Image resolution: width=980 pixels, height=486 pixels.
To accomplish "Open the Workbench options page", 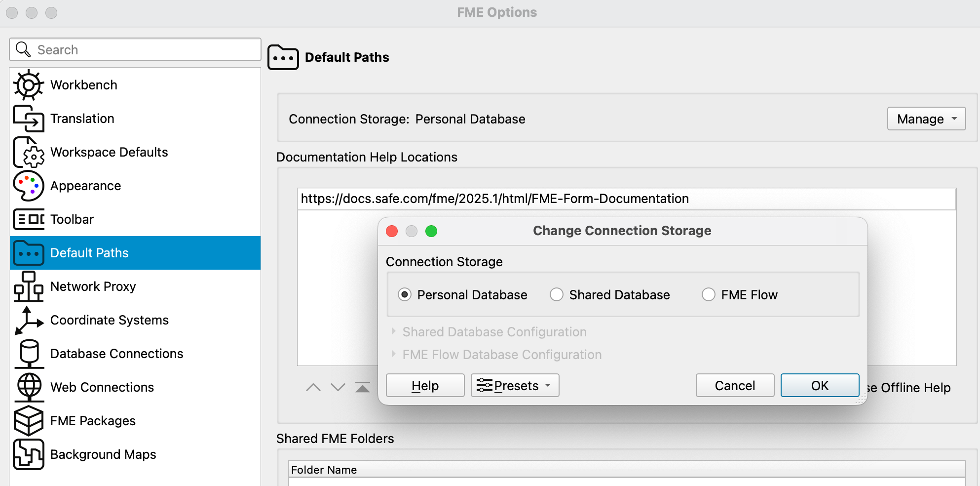I will pos(135,85).
